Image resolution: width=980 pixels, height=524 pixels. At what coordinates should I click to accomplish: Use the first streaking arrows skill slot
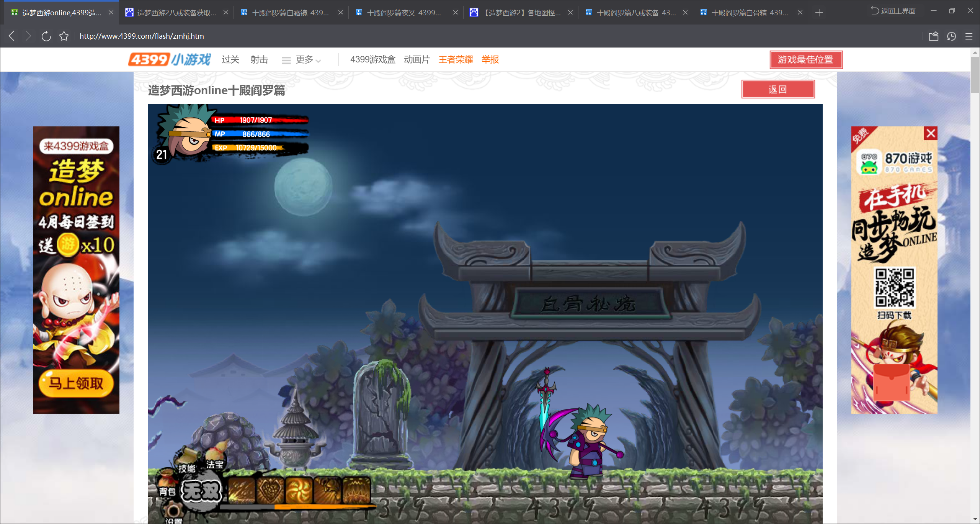(x=242, y=490)
